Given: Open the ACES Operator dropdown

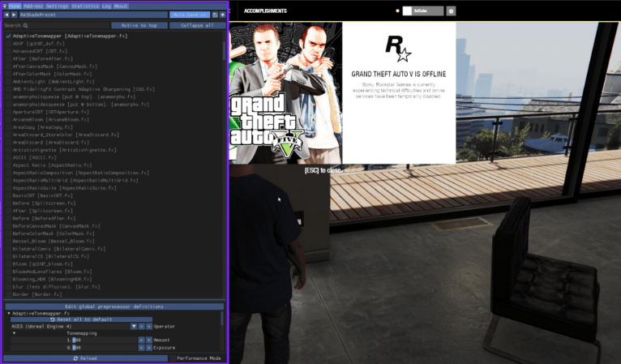Looking at the screenshot, I should [x=133, y=326].
